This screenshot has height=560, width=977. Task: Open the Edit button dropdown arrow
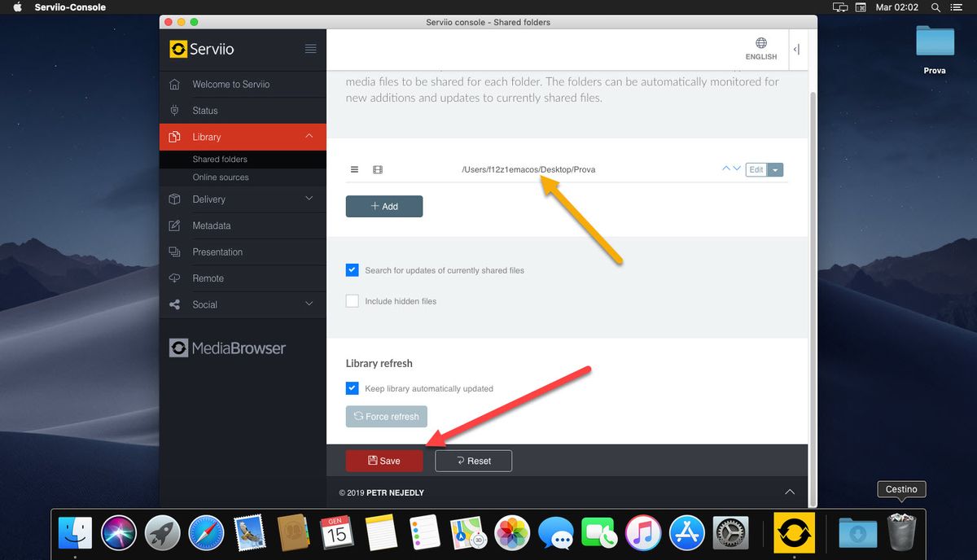(x=774, y=169)
